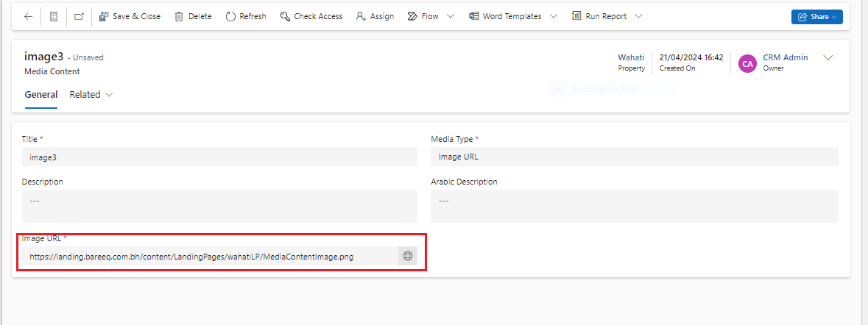This screenshot has height=325, width=868.
Task: Go back using the back arrow
Action: coord(28,16)
